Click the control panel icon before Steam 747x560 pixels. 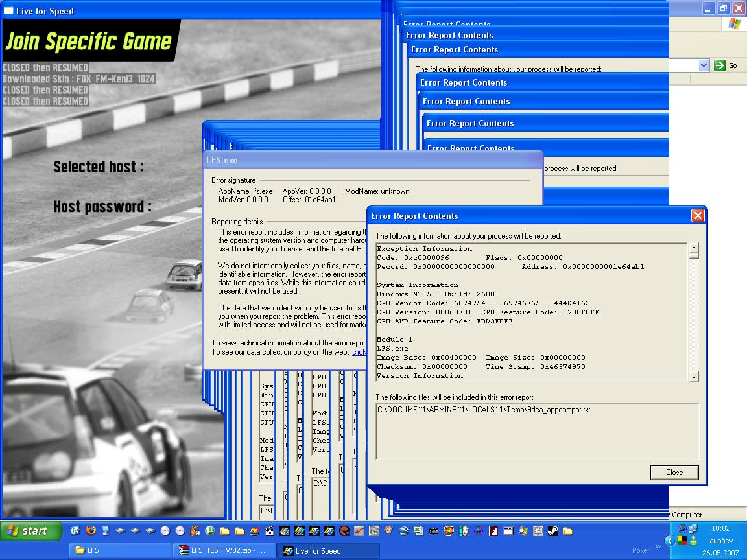(x=538, y=530)
